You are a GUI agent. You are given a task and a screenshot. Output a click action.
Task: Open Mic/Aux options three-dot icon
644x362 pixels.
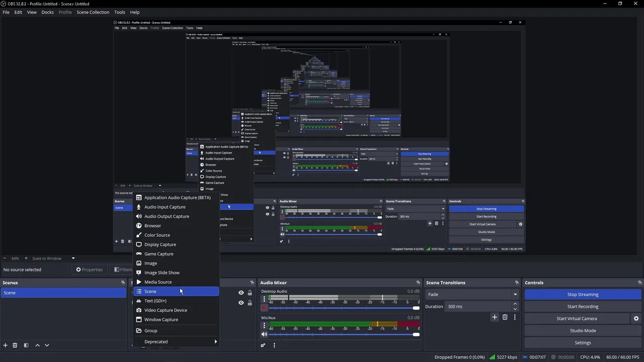point(264,326)
